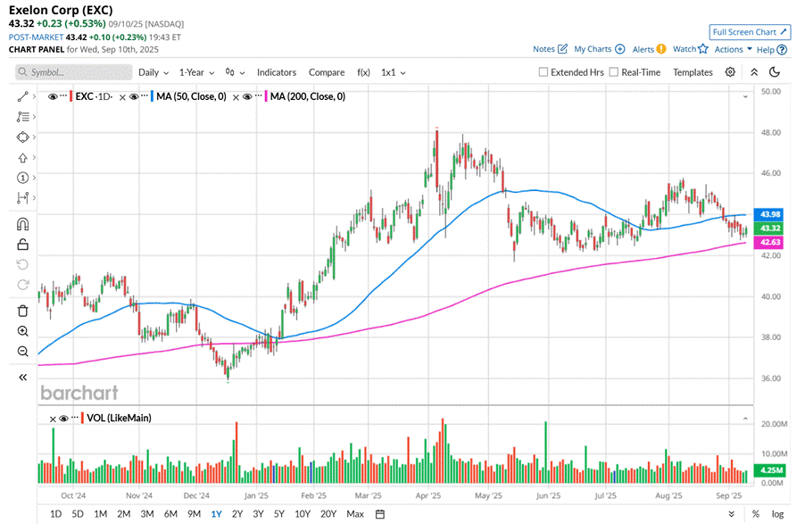Remove the MA 200 indicator via x

(236, 97)
